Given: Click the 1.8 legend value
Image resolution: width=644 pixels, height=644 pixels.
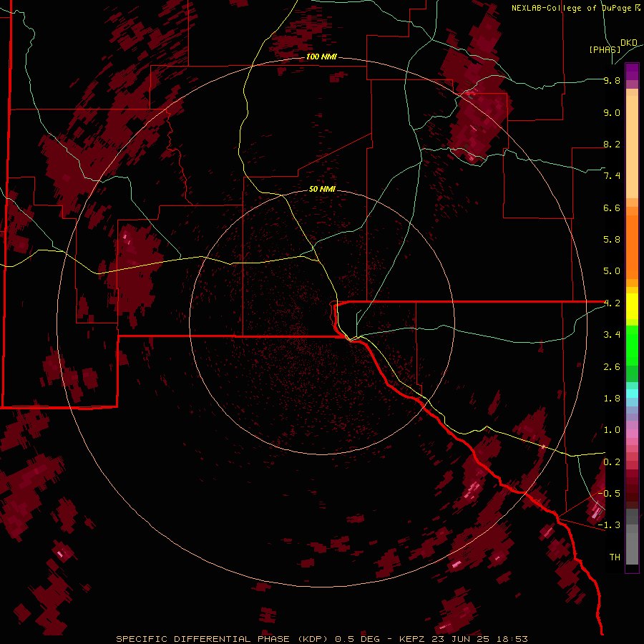Looking at the screenshot, I should coord(612,399).
